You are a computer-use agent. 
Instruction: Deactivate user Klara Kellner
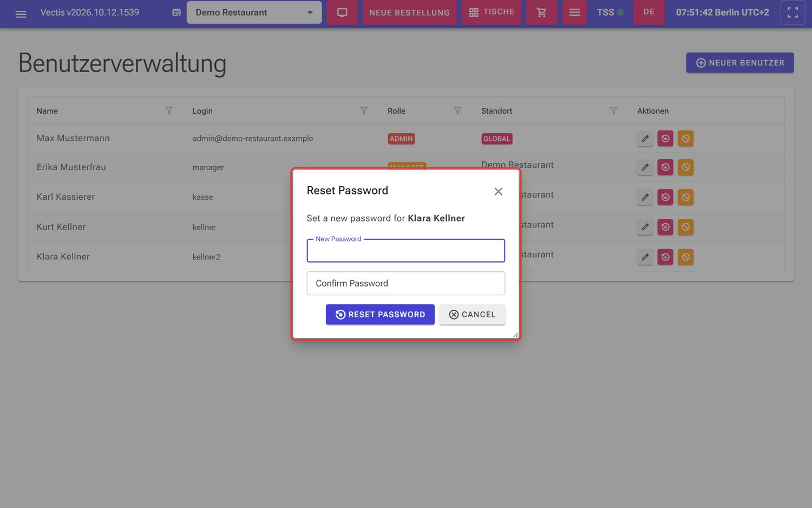click(x=685, y=257)
